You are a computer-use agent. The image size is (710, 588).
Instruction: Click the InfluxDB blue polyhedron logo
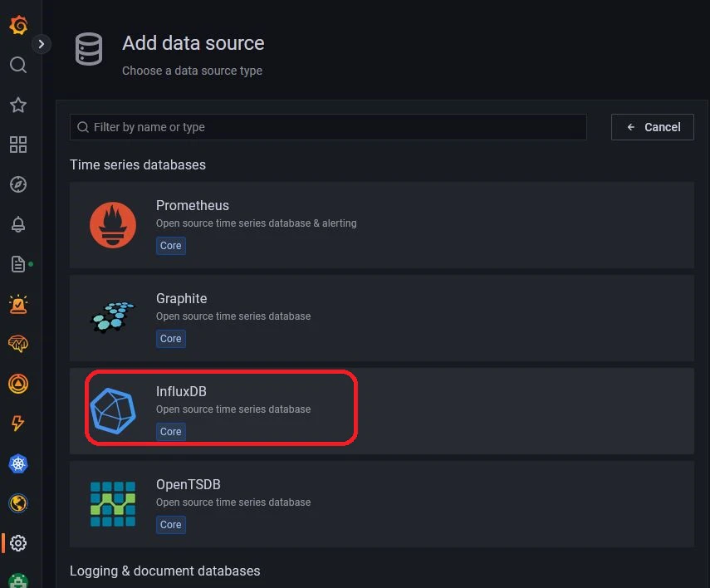pyautogui.click(x=113, y=411)
